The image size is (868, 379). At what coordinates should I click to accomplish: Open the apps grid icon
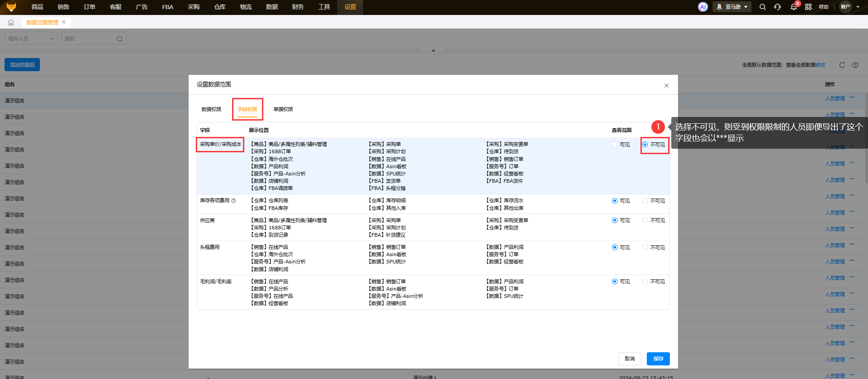(808, 7)
